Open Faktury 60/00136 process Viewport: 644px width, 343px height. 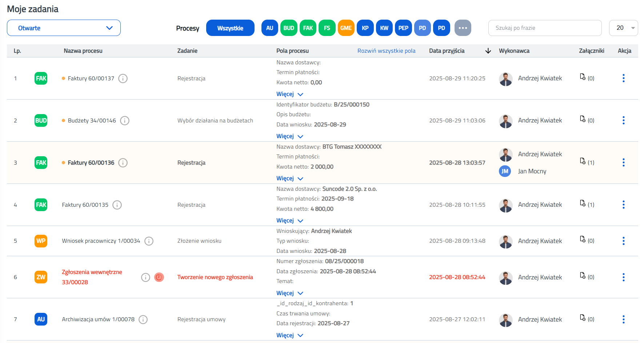pos(91,163)
